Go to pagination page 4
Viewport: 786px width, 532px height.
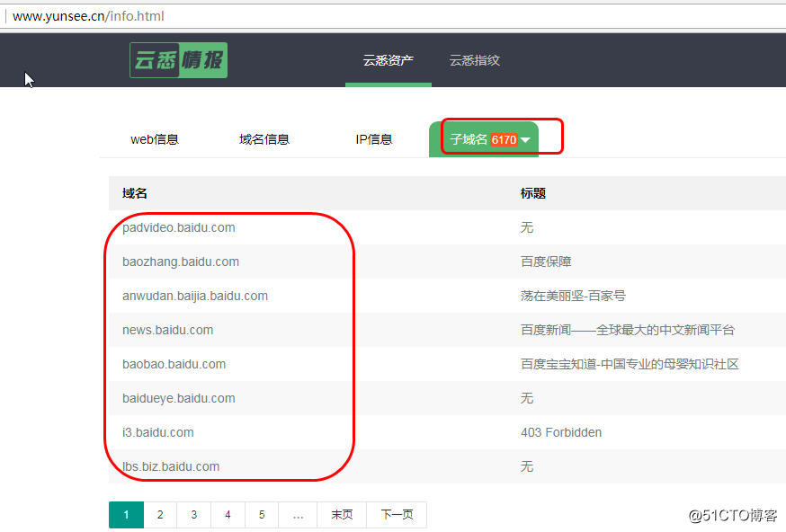click(228, 514)
